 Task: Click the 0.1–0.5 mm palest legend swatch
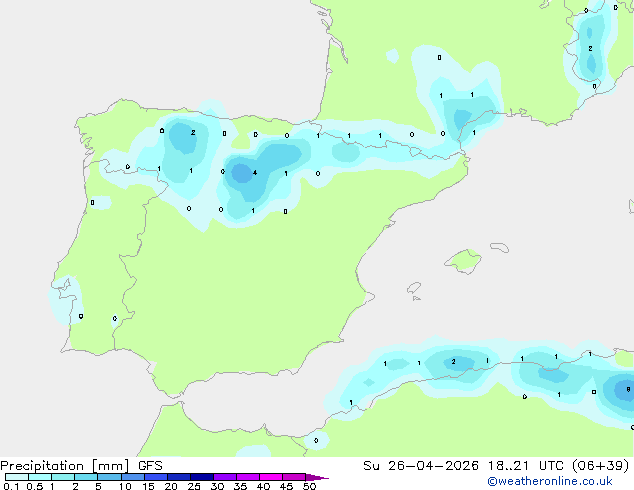point(17,477)
